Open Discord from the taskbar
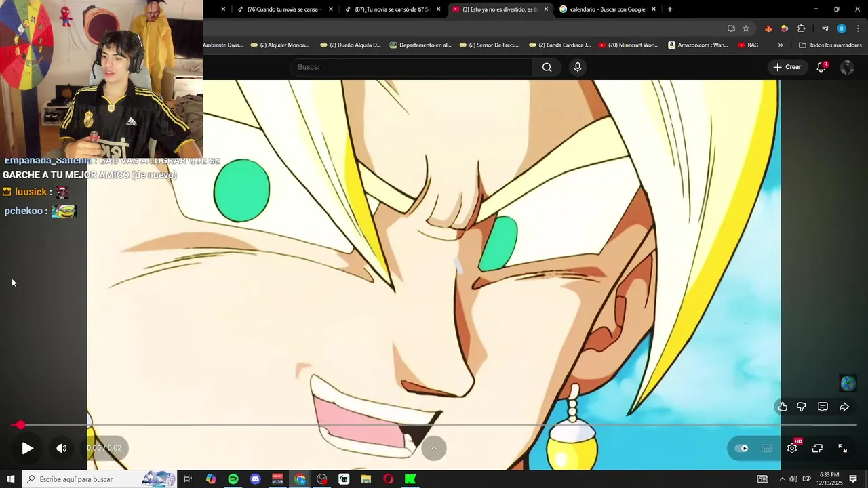The width and height of the screenshot is (868, 488). [255, 479]
